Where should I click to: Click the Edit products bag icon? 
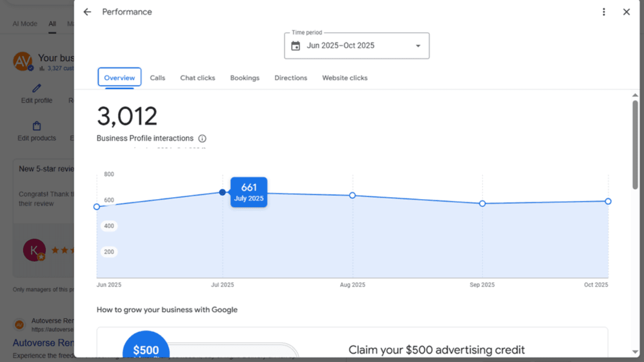coord(36,126)
